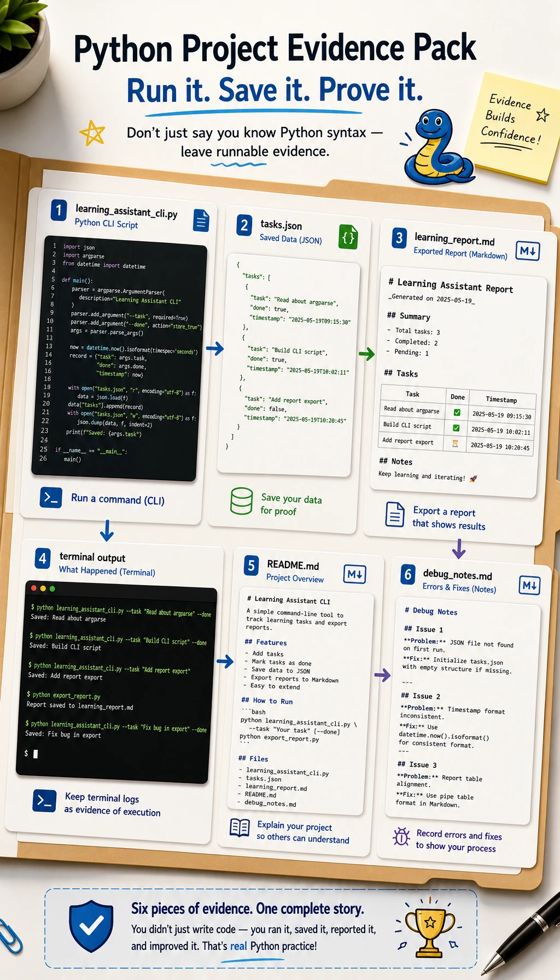Click "## Issue 1" heading in debug notes
This screenshot has height=980, width=560.
(x=424, y=629)
